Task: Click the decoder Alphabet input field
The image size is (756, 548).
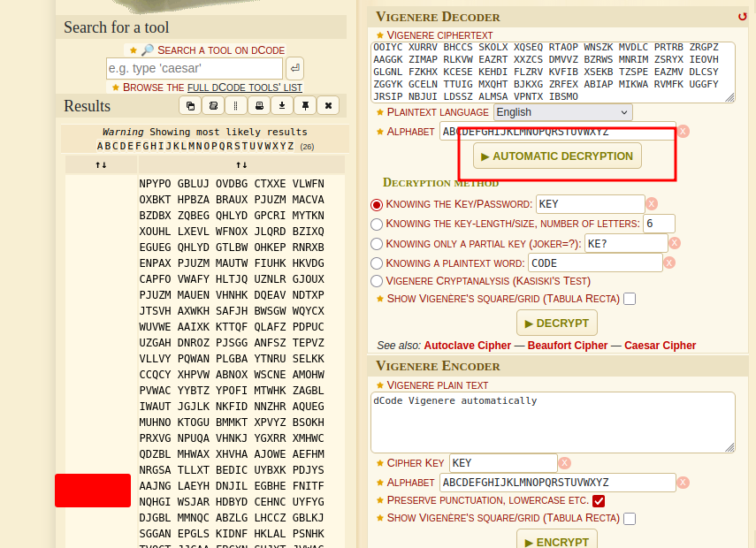Action: 558,132
